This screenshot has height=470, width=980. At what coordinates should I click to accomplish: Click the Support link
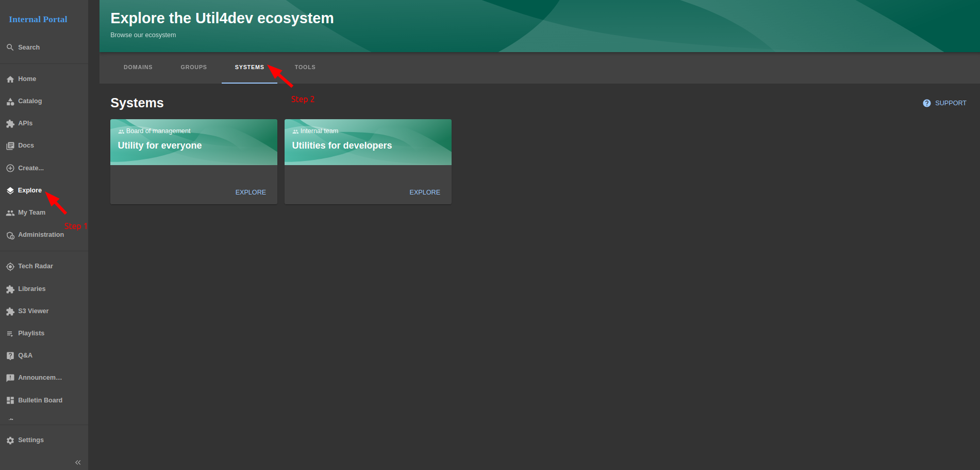pyautogui.click(x=944, y=103)
